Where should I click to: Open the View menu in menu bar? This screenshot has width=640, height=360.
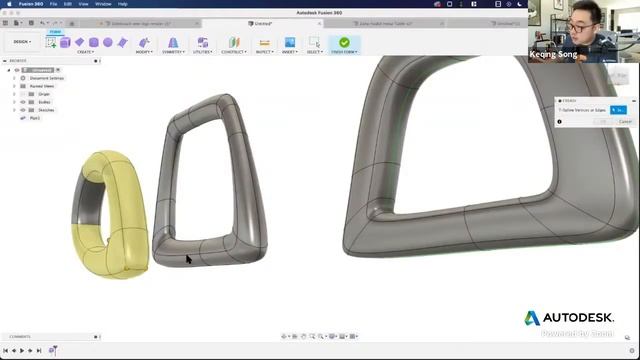[x=83, y=4]
